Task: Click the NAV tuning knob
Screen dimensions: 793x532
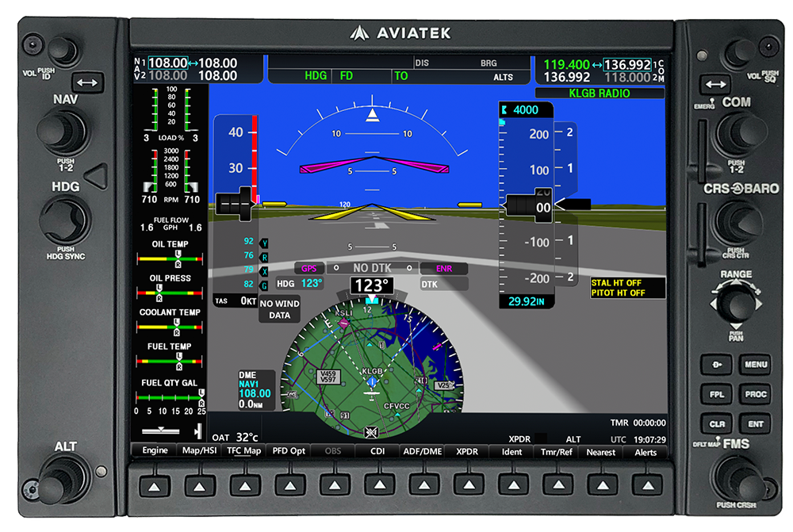Action: click(x=65, y=132)
